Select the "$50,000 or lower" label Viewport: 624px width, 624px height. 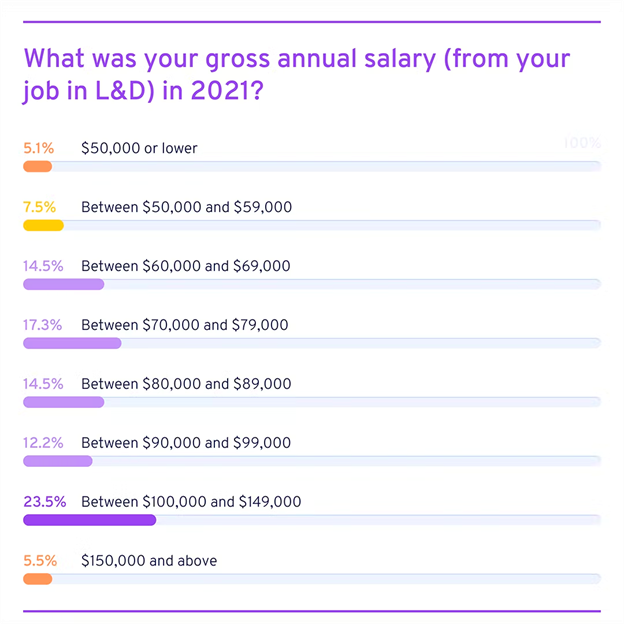coord(139,148)
